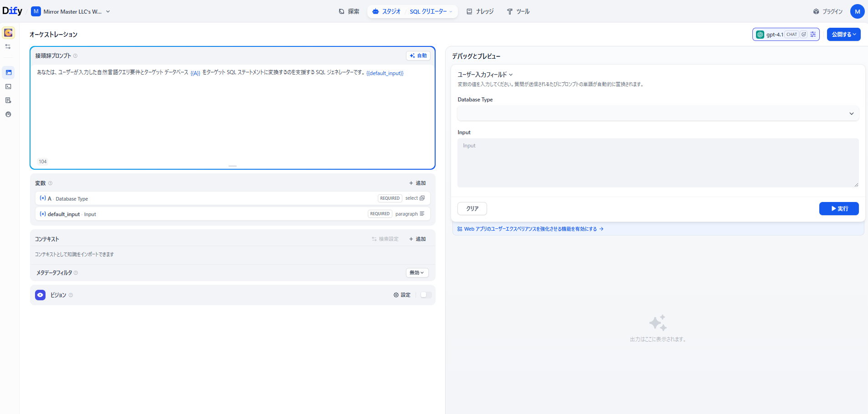The image size is (868, 414).
Task: Open the 探索 menu item
Action: [x=349, y=11]
